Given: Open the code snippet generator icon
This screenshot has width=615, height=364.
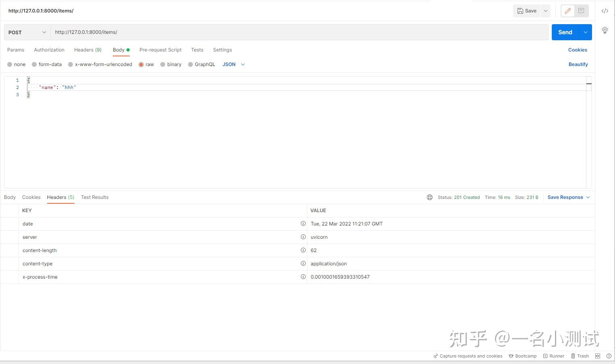Looking at the screenshot, I should (x=605, y=11).
